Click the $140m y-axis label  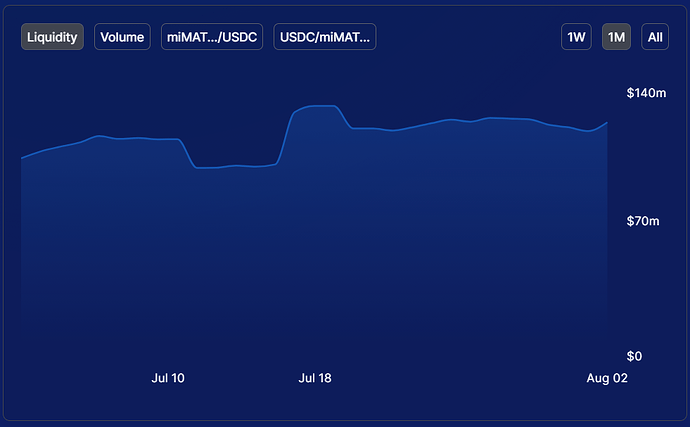(x=645, y=93)
